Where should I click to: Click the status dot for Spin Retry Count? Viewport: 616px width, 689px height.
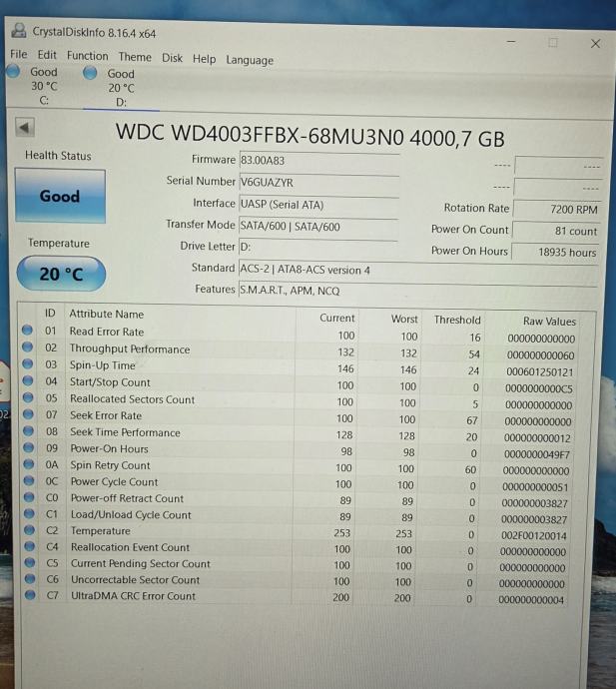click(29, 464)
